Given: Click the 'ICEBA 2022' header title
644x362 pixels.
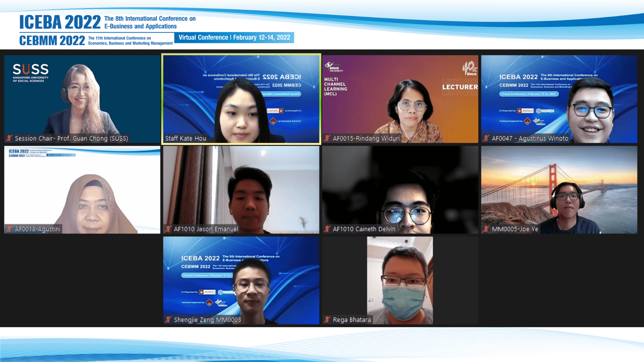Looking at the screenshot, I should 60,22.
